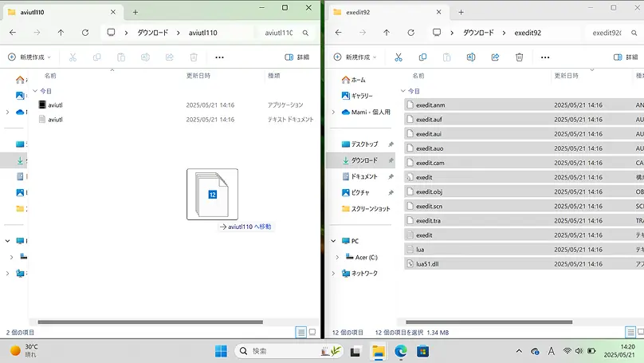The width and height of the screenshot is (644, 363).
Task: Open the 新規作成 dropdown in aviutl110 window
Action: tap(29, 57)
